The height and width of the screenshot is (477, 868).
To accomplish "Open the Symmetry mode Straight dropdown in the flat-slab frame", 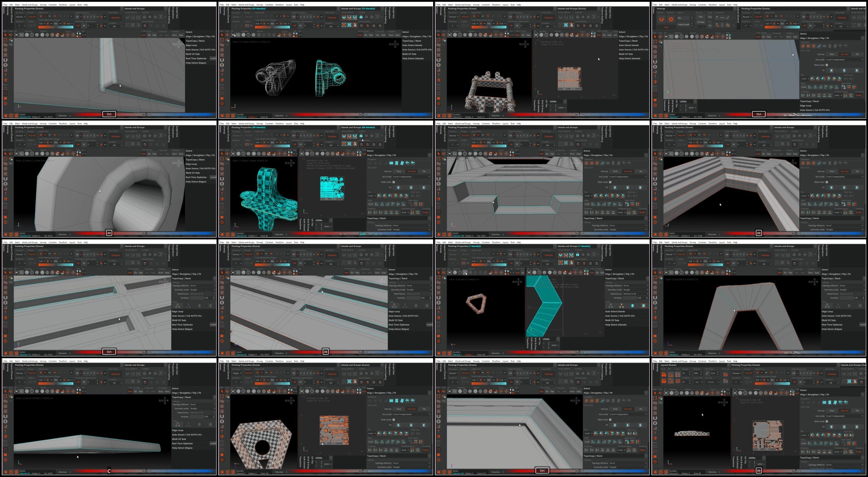I will (x=202, y=409).
